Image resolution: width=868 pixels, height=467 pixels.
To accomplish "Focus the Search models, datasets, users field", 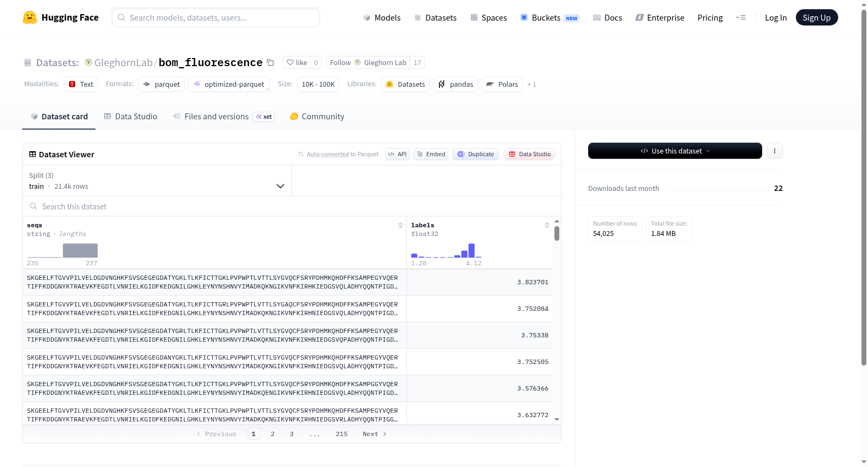I will [216, 17].
